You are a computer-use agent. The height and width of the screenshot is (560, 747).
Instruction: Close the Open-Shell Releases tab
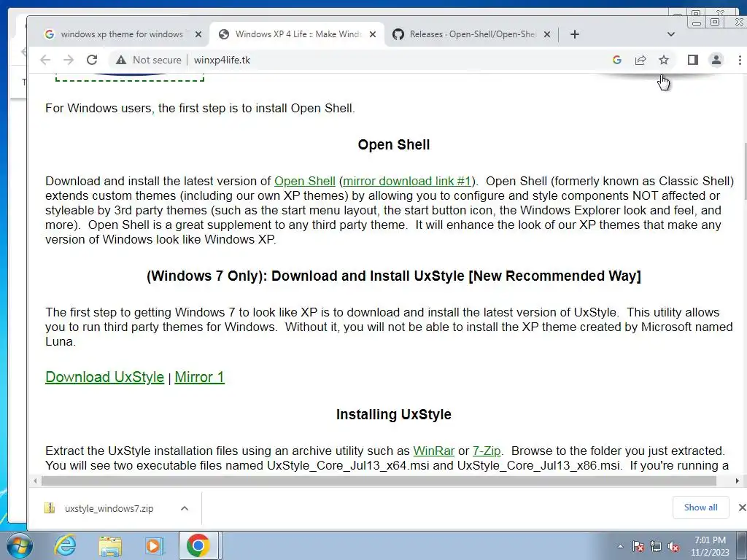pyautogui.click(x=547, y=34)
